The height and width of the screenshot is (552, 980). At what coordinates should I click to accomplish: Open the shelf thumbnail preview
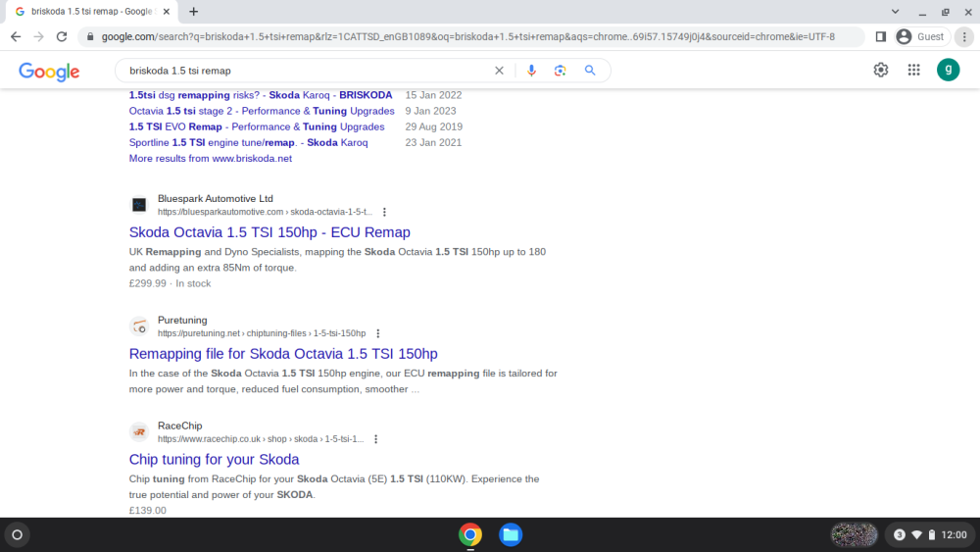click(x=854, y=534)
